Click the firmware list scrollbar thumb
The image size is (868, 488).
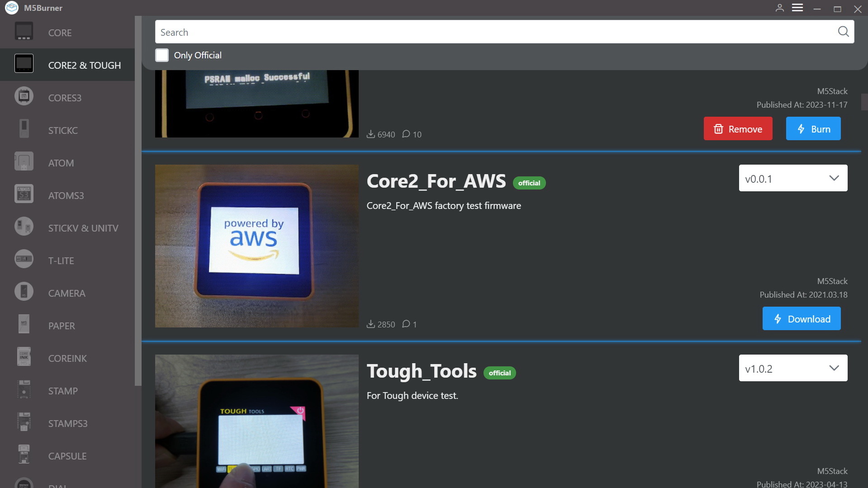click(x=864, y=102)
